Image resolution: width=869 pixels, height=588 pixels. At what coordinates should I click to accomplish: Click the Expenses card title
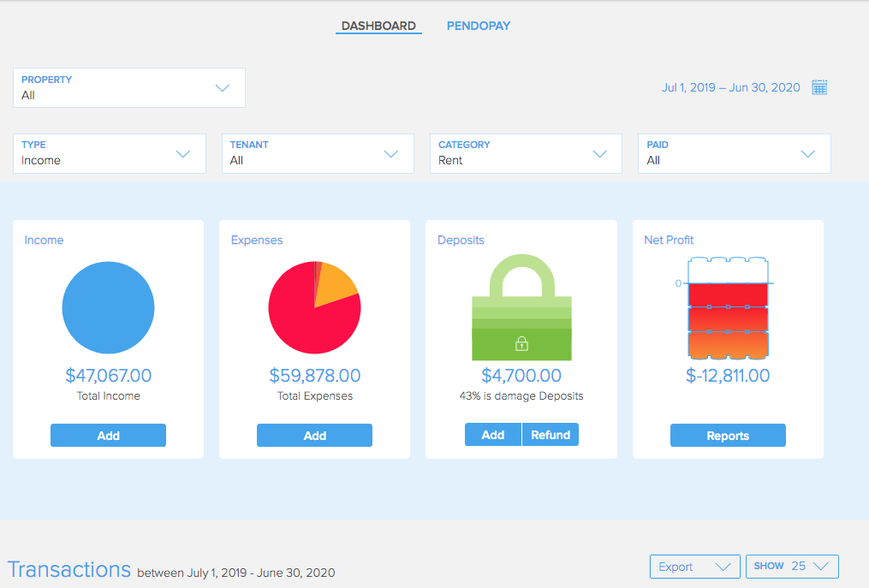(x=257, y=240)
